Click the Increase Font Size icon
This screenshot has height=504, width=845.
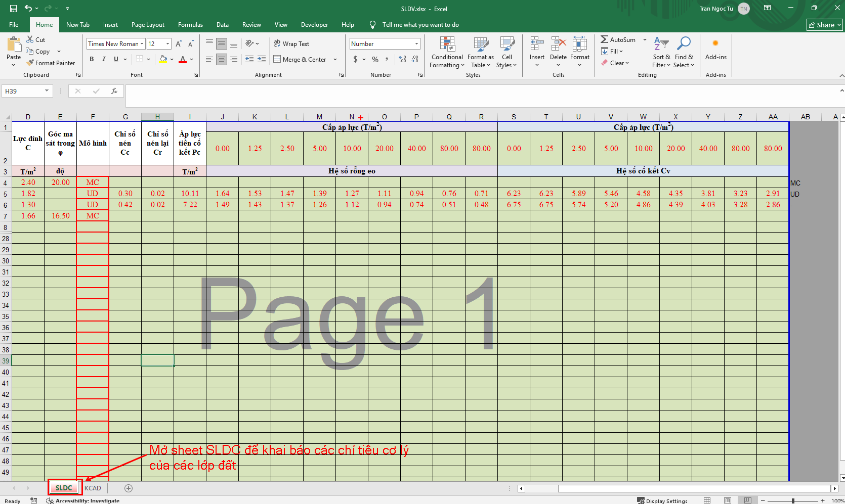point(179,44)
